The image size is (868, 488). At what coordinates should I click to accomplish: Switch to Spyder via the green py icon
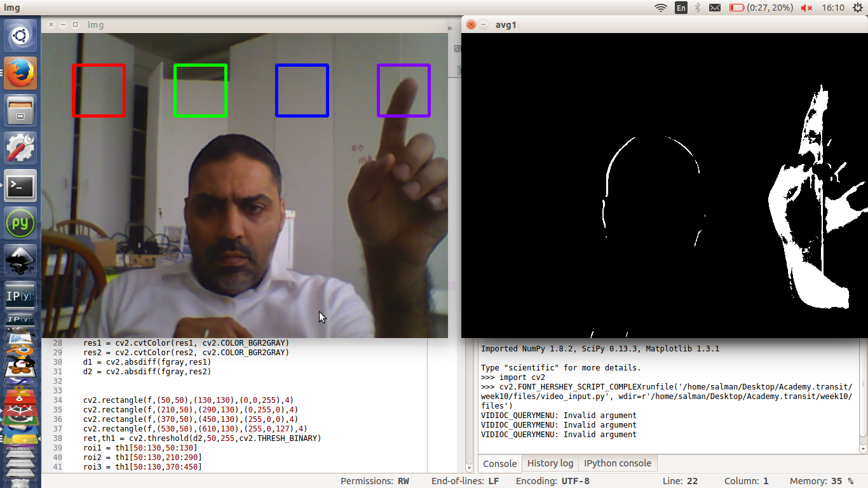(x=20, y=224)
